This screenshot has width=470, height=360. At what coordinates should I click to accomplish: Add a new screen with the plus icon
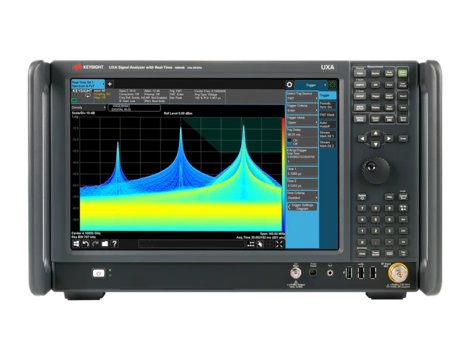[110, 84]
